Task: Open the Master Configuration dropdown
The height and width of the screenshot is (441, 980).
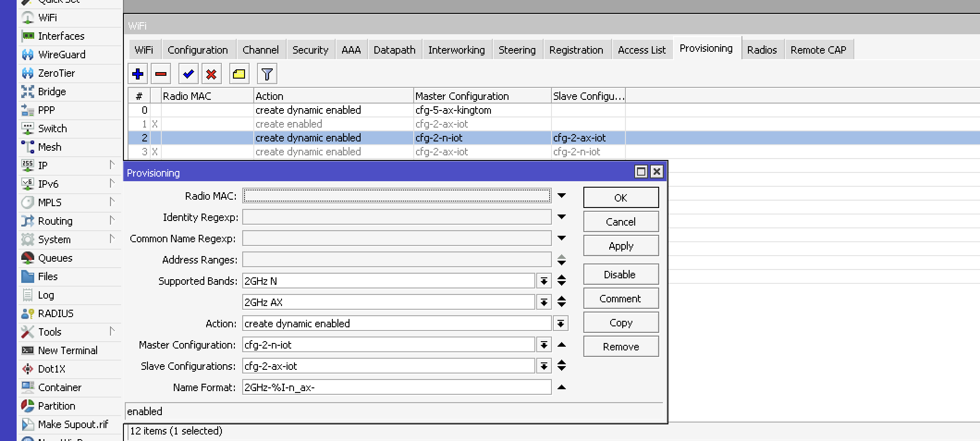Action: (544, 345)
